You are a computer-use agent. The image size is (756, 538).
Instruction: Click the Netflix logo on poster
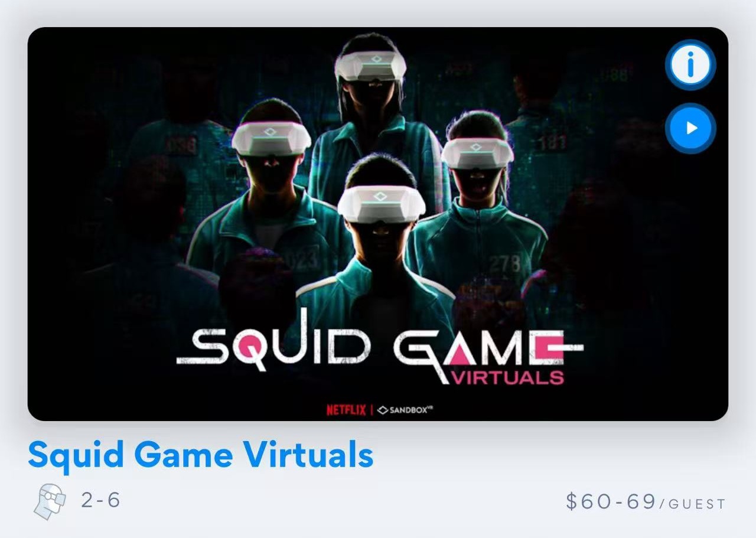[346, 410]
